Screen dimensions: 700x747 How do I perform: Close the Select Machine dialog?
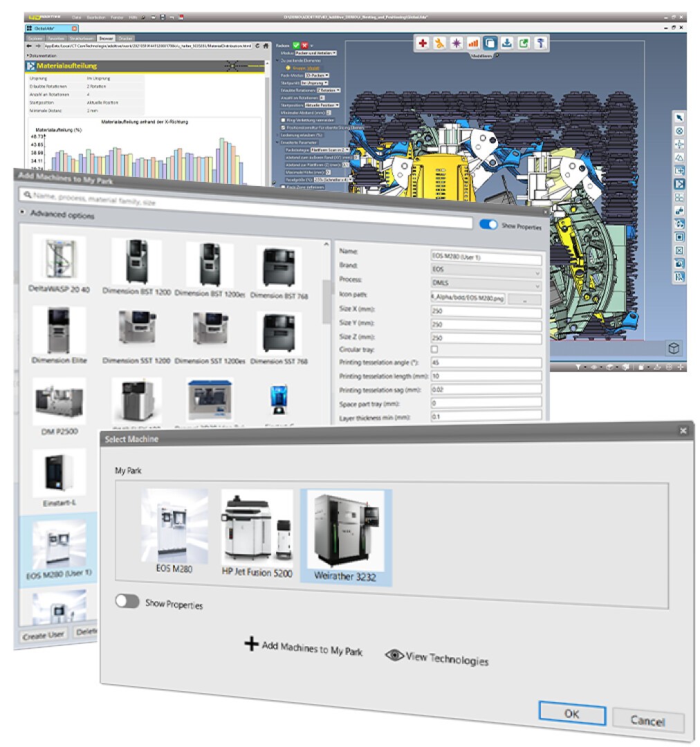tap(683, 431)
